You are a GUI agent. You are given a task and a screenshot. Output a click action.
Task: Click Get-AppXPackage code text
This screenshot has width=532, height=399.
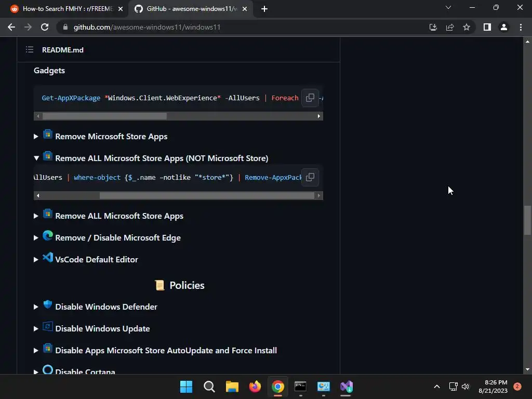pyautogui.click(x=71, y=98)
